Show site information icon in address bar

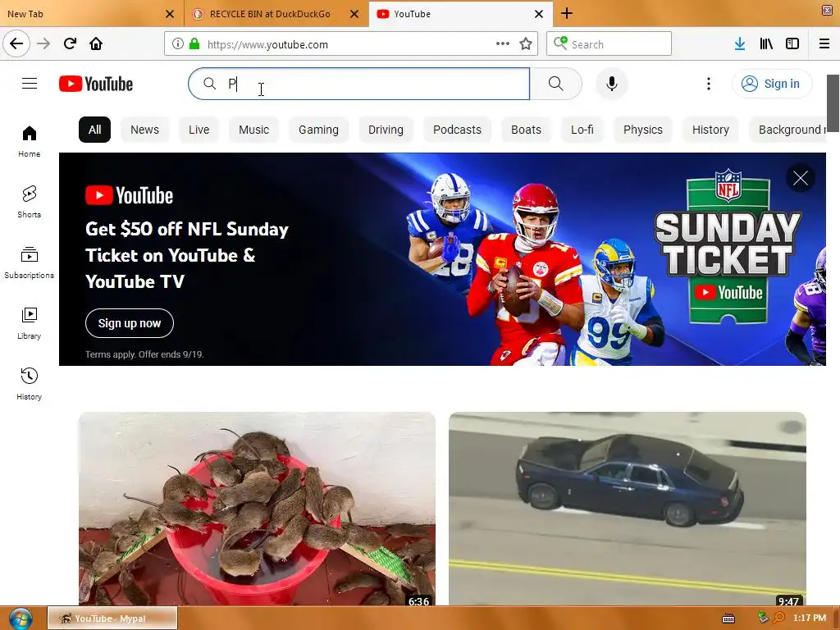[x=178, y=44]
